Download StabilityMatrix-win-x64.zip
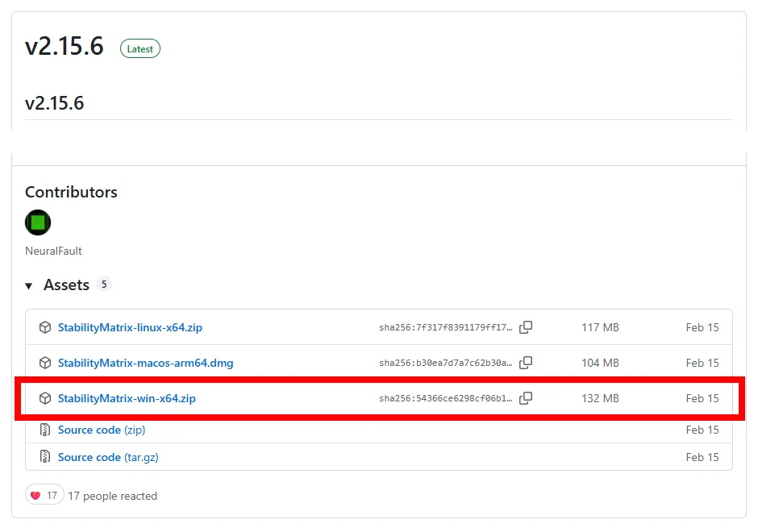758x532 pixels. click(x=127, y=398)
